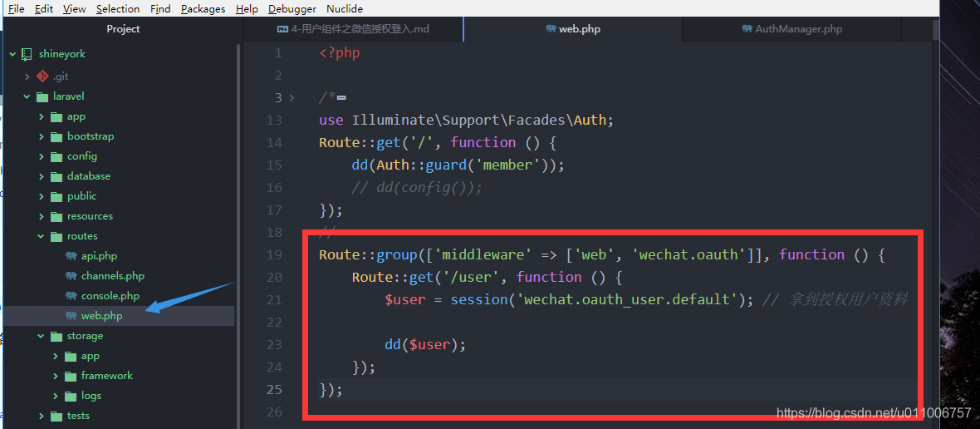Select the logs folder under storage
This screenshot has height=429, width=980.
pyautogui.click(x=91, y=396)
